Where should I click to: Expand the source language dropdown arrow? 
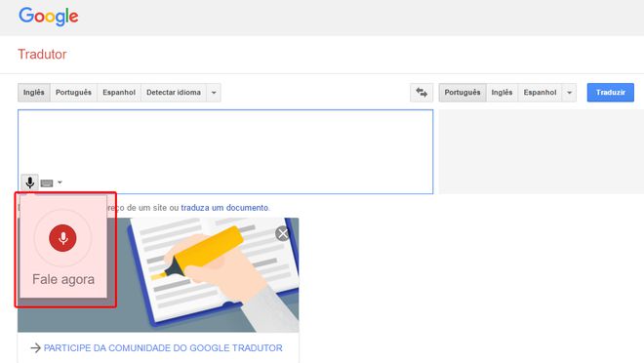tap(214, 93)
